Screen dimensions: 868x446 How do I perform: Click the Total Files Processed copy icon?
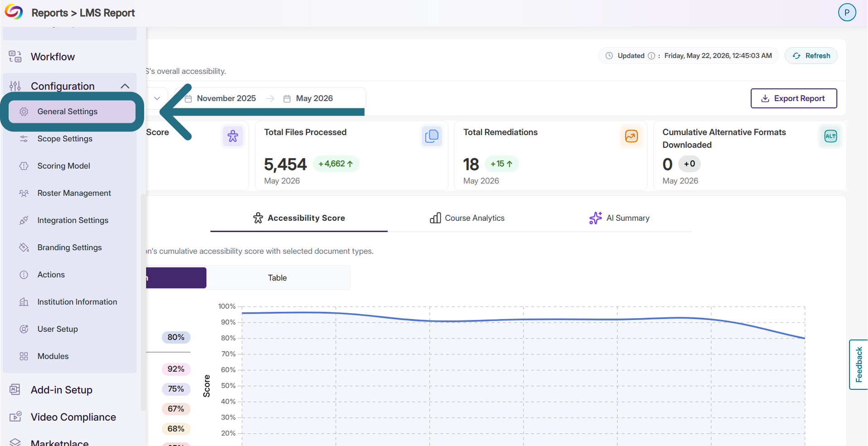point(432,136)
